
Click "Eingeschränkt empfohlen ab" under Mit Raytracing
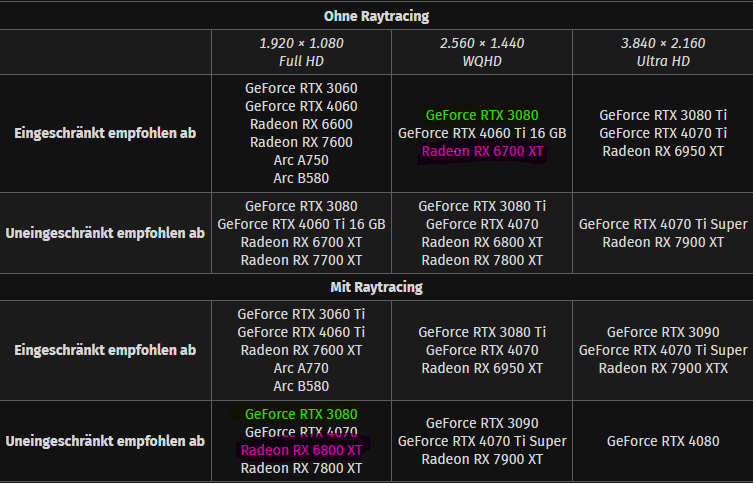pos(105,350)
